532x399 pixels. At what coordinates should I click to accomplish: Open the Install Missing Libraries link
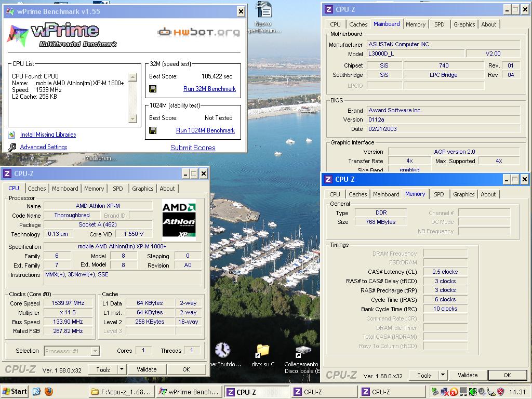pos(48,135)
